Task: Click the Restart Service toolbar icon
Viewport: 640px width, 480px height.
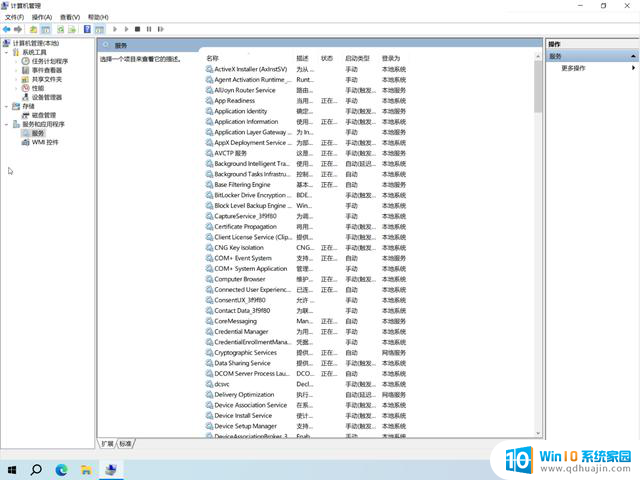Action: [160, 29]
